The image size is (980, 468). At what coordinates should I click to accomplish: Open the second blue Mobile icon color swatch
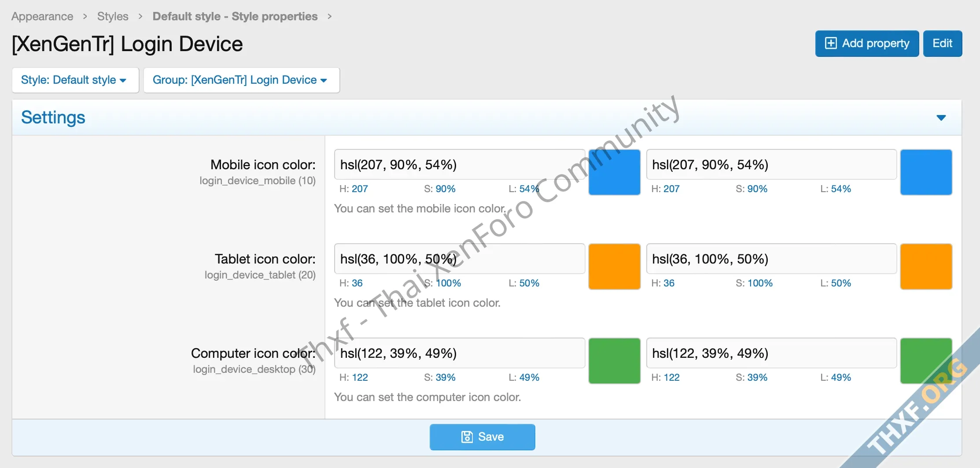(926, 172)
